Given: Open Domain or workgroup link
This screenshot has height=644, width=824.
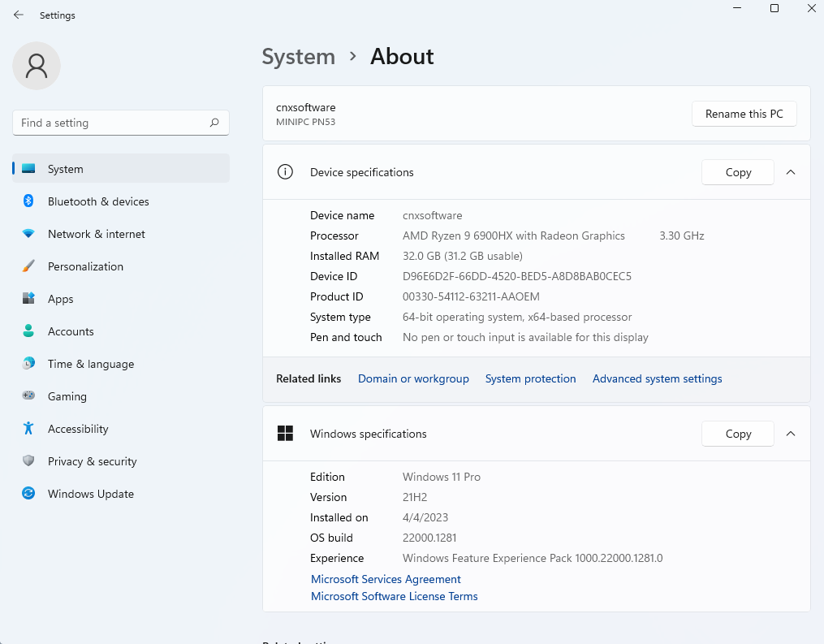Looking at the screenshot, I should coord(413,378).
